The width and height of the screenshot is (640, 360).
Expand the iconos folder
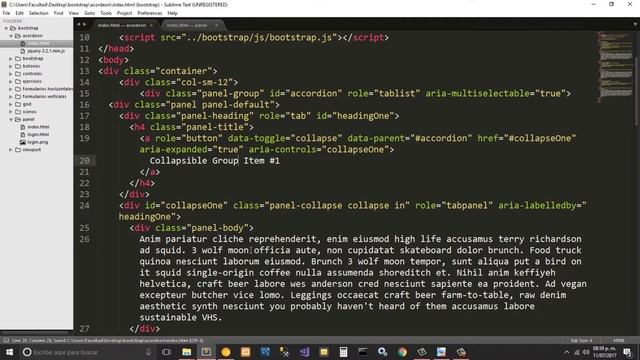pyautogui.click(x=11, y=112)
